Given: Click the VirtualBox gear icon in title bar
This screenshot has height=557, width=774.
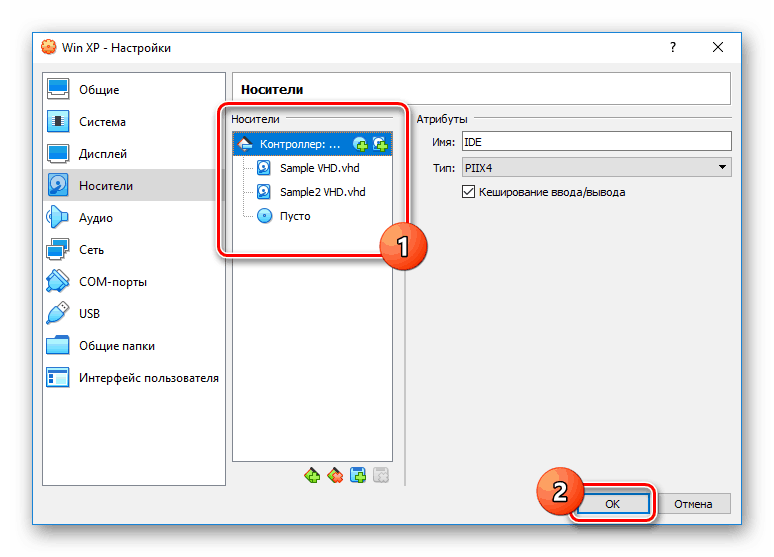Looking at the screenshot, I should (48, 47).
